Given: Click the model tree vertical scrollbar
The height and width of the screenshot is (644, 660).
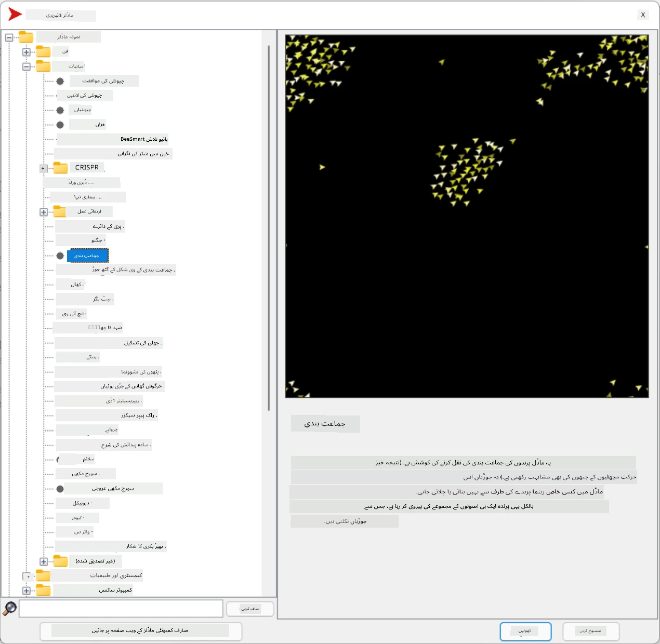Looking at the screenshot, I should coord(269,229).
